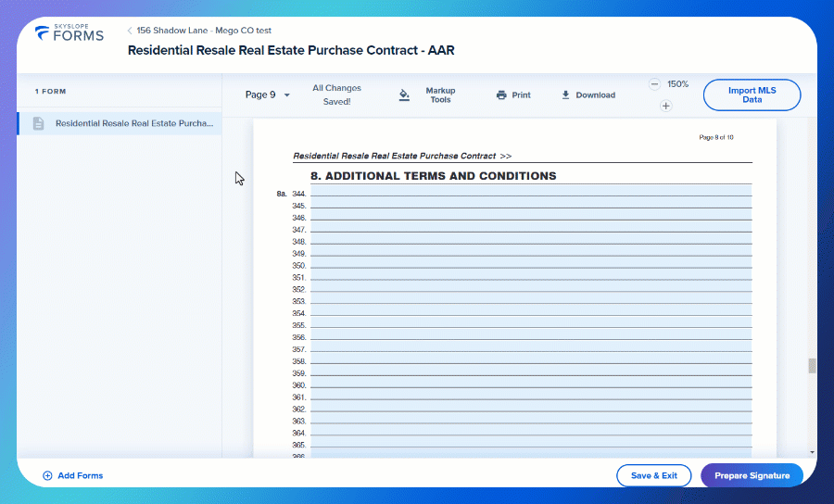The image size is (834, 504).
Task: Open Markup Tools
Action: [440, 94]
